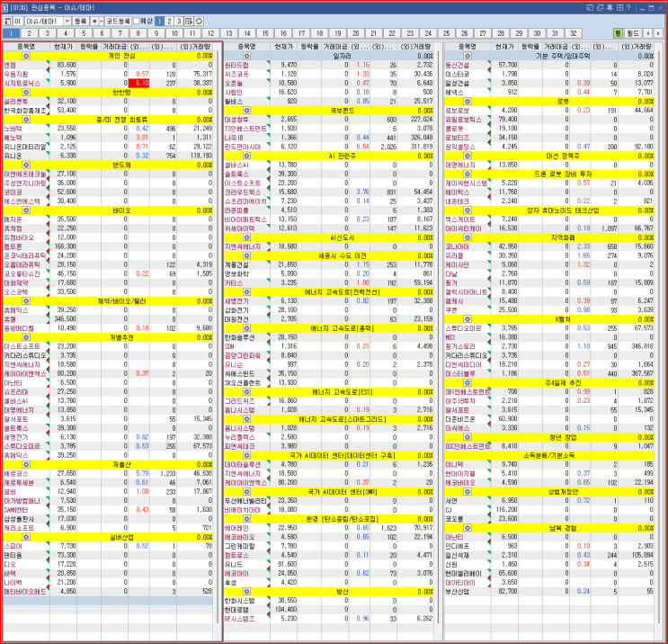The image size is (668, 644).
Task: Open gear settings for 바이오 group
Action: [x=26, y=210]
